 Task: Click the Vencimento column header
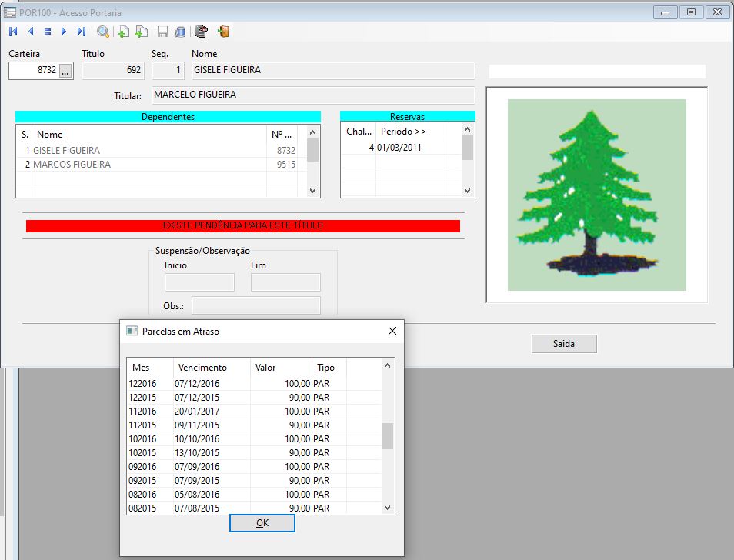202,368
